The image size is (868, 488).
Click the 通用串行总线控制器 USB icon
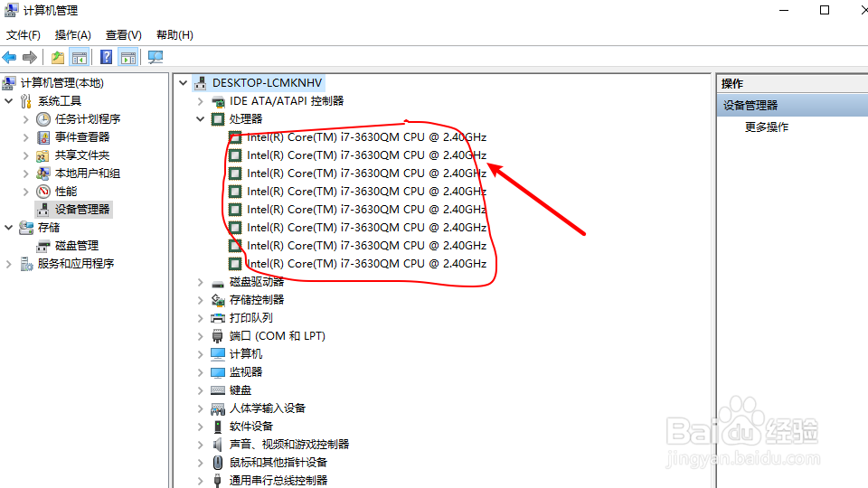coord(218,480)
